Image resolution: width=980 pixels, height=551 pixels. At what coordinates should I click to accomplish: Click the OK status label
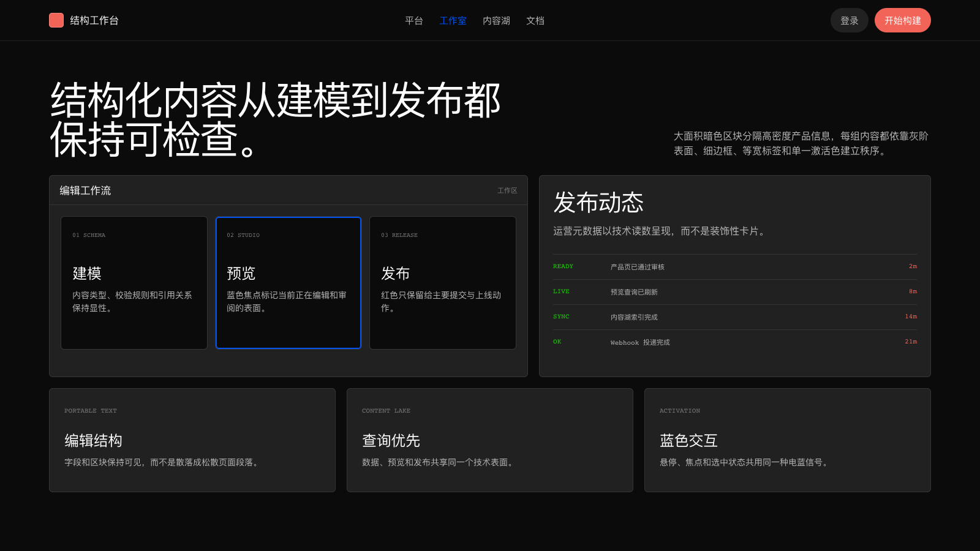point(557,342)
